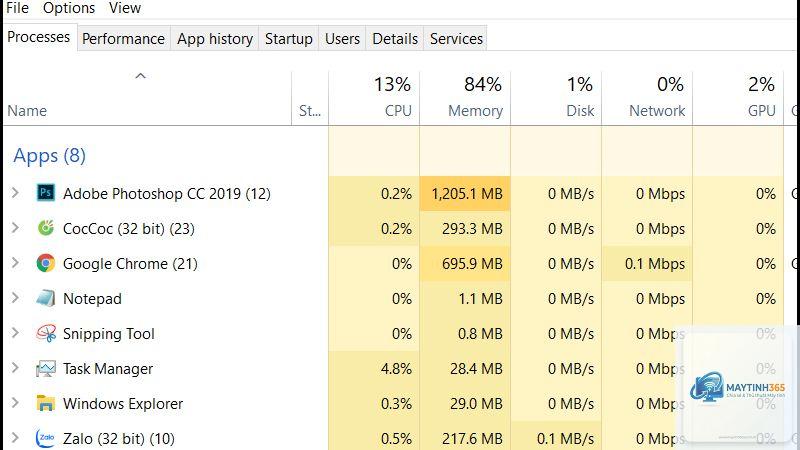Click the 695.9 MB memory value
The image size is (800, 450).
point(472,264)
